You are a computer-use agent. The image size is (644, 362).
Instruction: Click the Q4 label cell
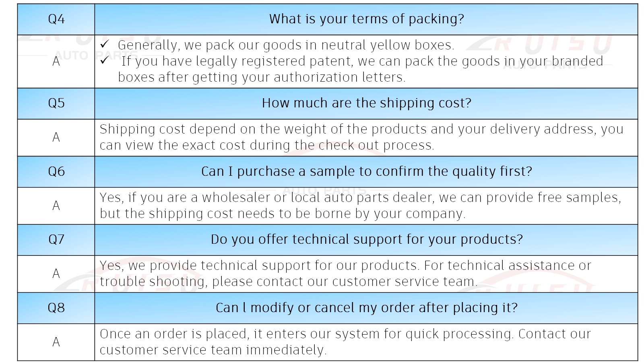[56, 19]
